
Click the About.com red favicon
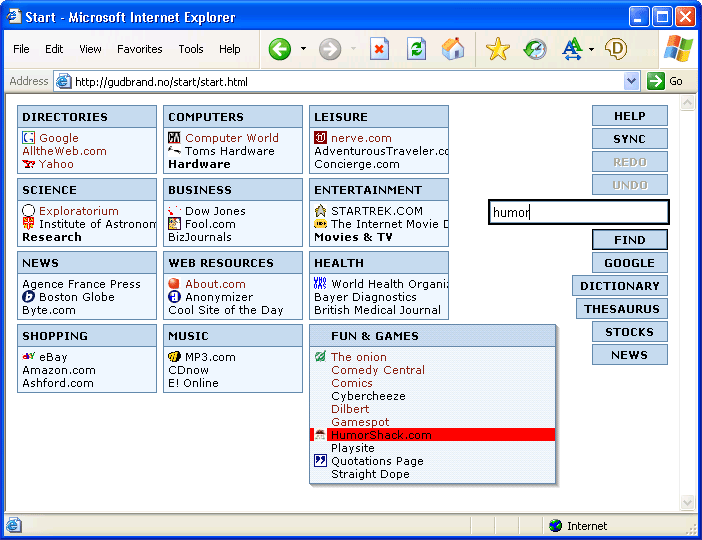[x=174, y=283]
